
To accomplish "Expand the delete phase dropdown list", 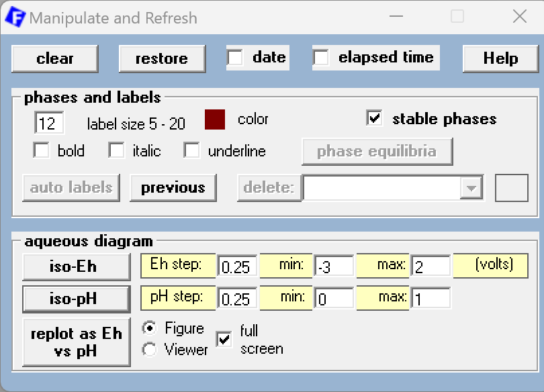I will point(471,189).
